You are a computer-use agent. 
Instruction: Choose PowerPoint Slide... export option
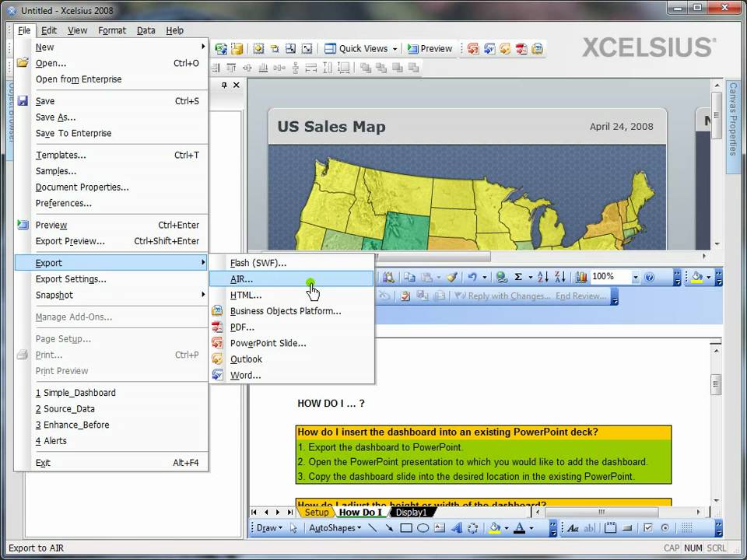[x=292, y=343]
